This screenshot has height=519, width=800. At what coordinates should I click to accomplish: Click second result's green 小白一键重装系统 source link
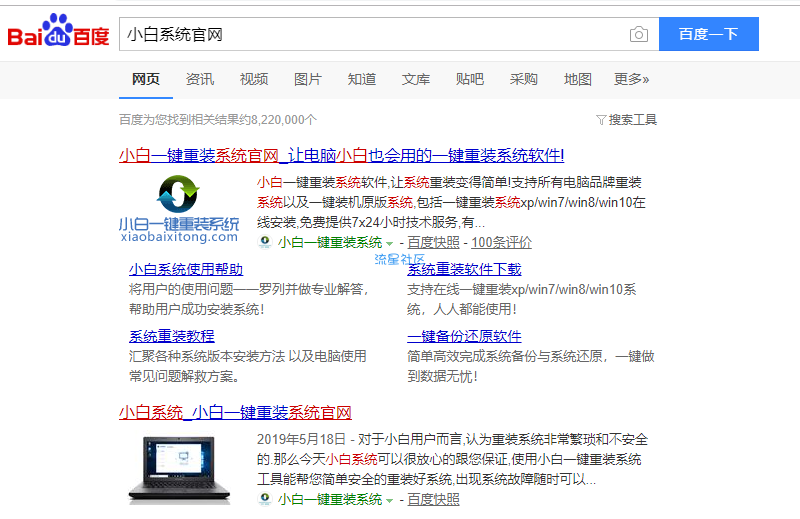click(x=330, y=500)
